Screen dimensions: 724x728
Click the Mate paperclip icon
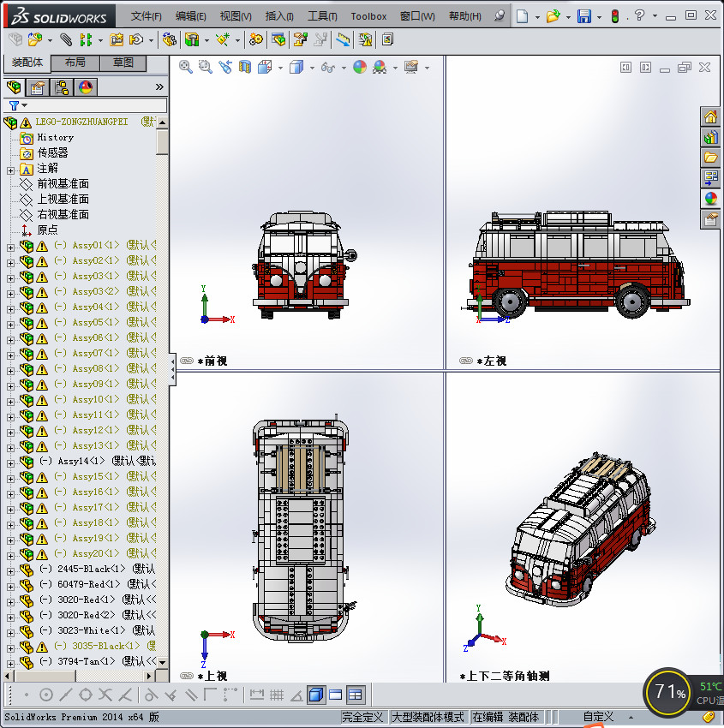[66, 40]
